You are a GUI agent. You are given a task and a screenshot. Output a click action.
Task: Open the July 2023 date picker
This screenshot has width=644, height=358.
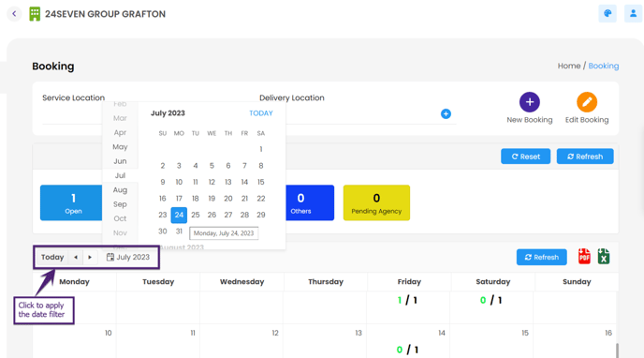point(128,258)
